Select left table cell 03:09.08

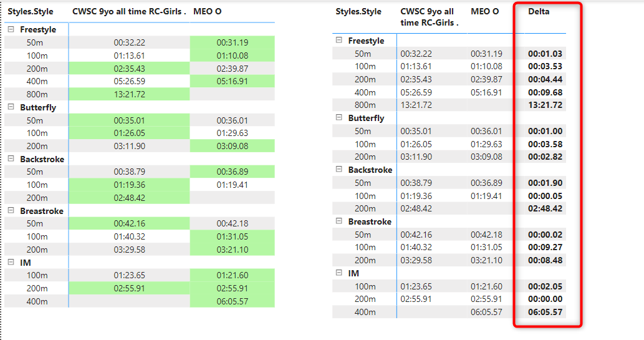pos(232,146)
